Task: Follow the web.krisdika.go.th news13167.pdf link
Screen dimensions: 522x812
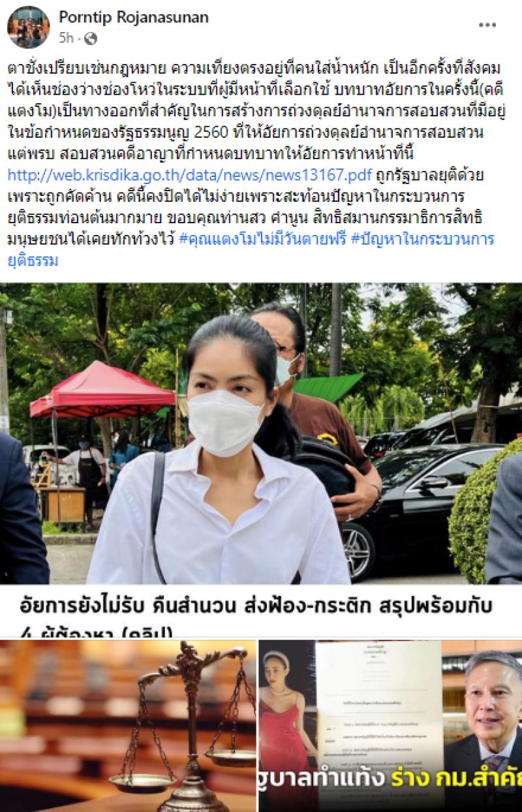Action: click(189, 175)
